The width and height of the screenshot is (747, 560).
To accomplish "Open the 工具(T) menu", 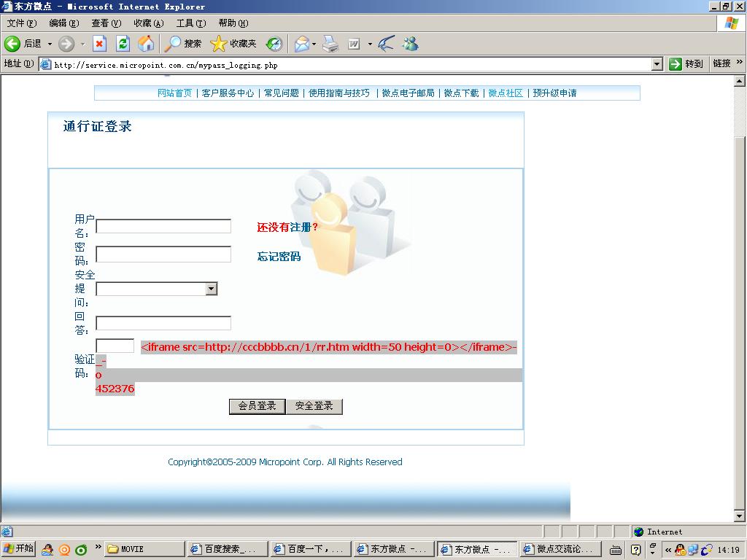I will pos(190,23).
